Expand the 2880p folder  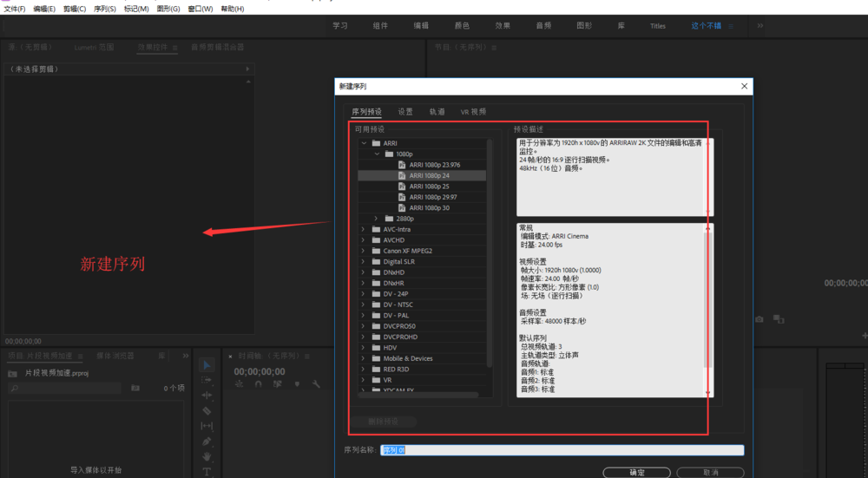[377, 219]
